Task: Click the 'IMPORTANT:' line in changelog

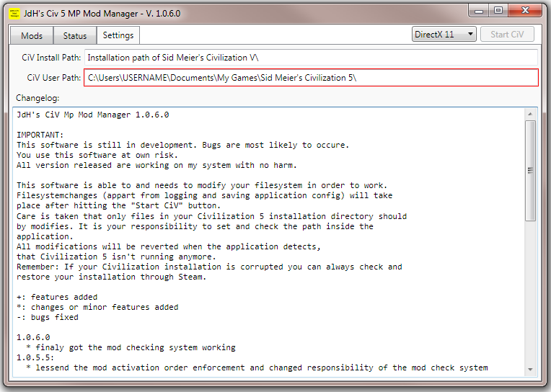Action: [40, 135]
